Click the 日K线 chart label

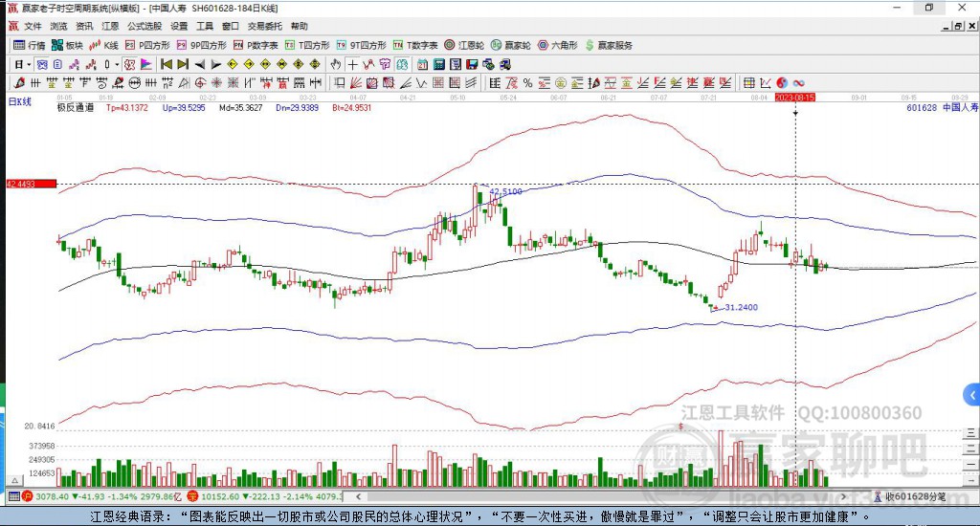19,101
